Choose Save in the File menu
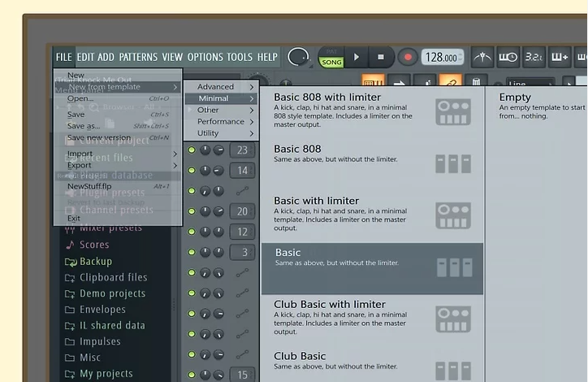The width and height of the screenshot is (588, 382). 118,115
